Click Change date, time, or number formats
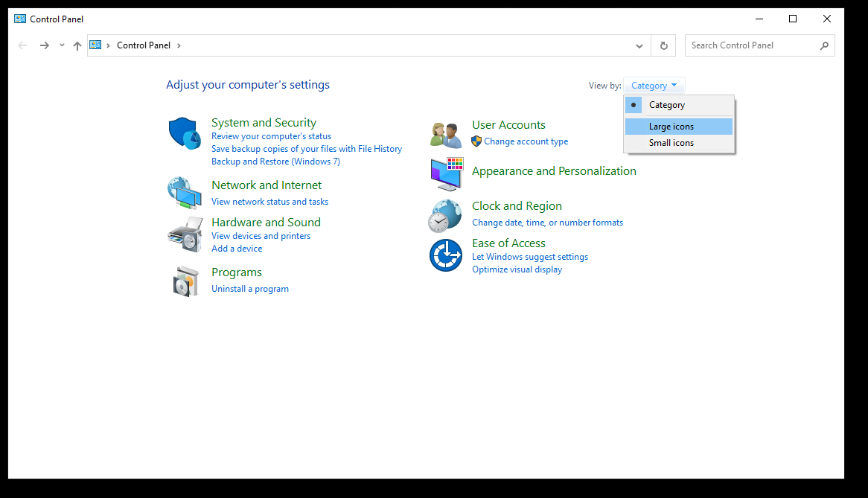 pyautogui.click(x=547, y=223)
